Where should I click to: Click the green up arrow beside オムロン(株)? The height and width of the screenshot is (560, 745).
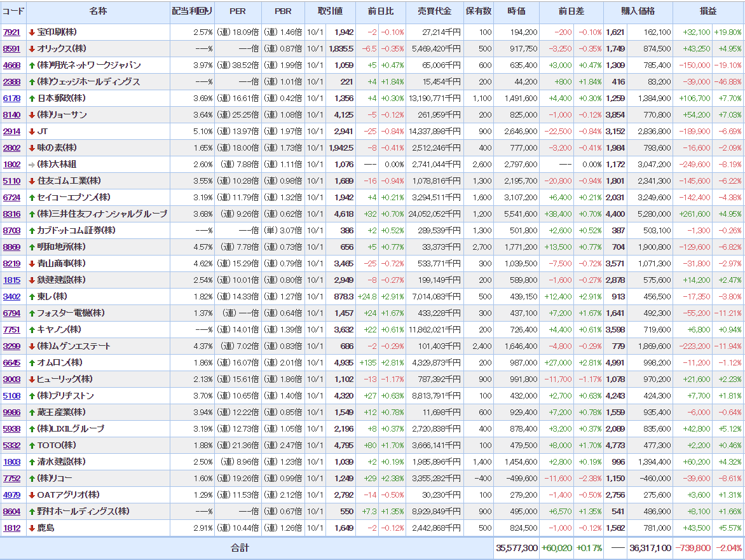point(32,362)
